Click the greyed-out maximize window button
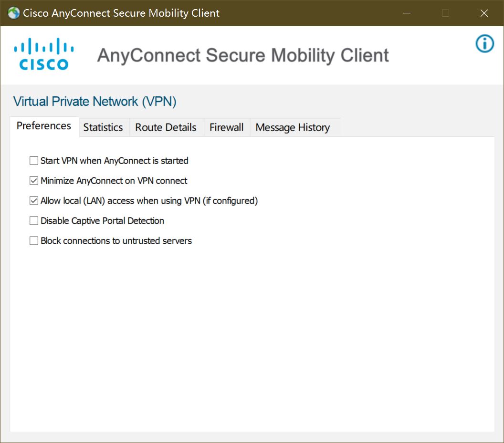 [x=445, y=13]
